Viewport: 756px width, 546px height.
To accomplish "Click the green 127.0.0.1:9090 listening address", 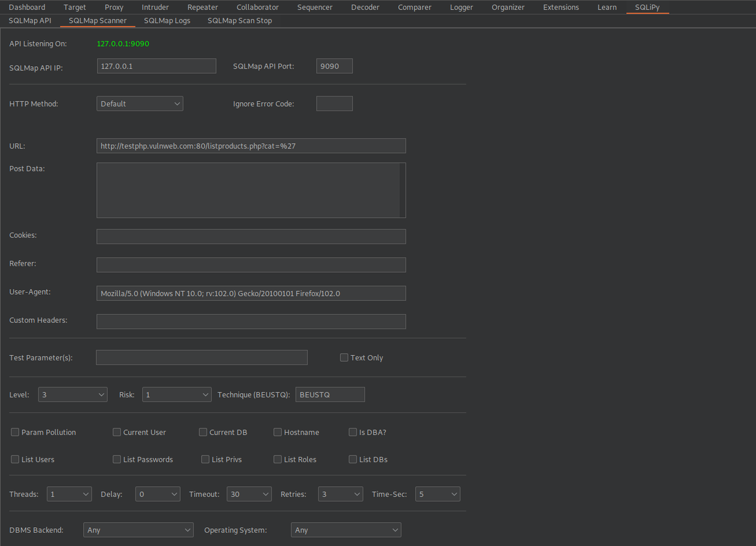I will [123, 44].
